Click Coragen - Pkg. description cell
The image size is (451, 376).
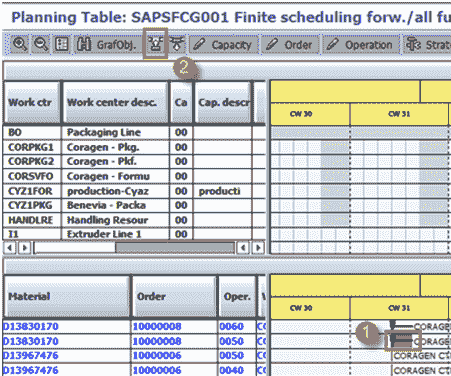115,147
